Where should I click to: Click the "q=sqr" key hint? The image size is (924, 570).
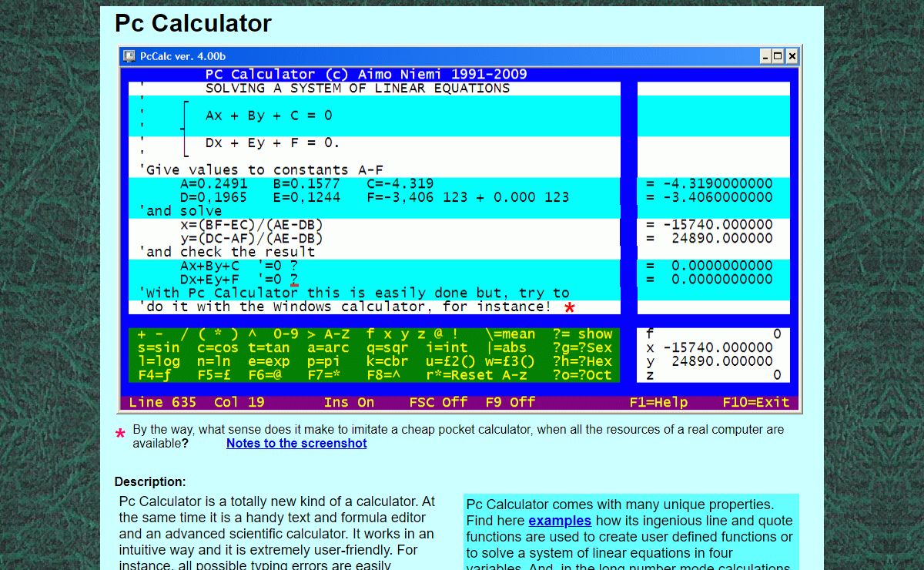click(x=387, y=348)
